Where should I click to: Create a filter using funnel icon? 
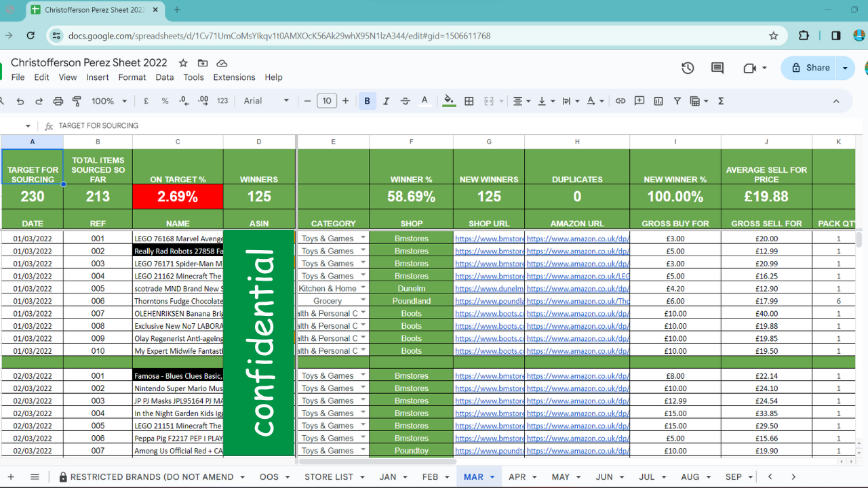coord(677,101)
